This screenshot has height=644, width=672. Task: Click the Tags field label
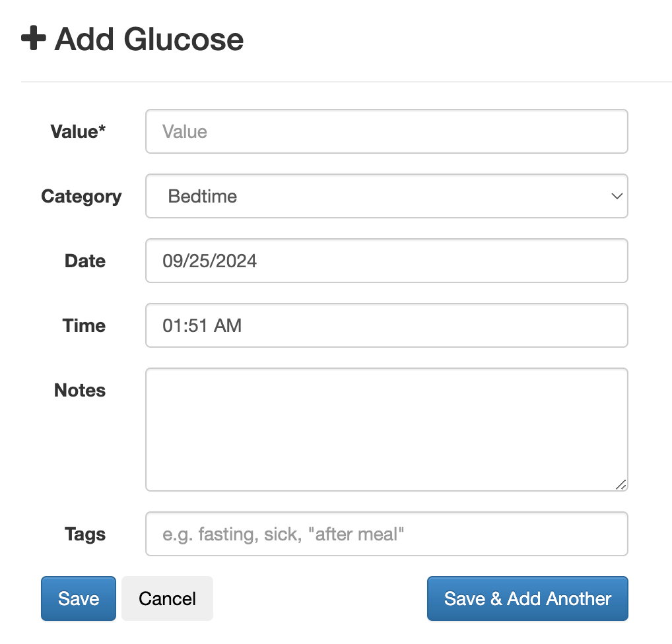(x=85, y=534)
